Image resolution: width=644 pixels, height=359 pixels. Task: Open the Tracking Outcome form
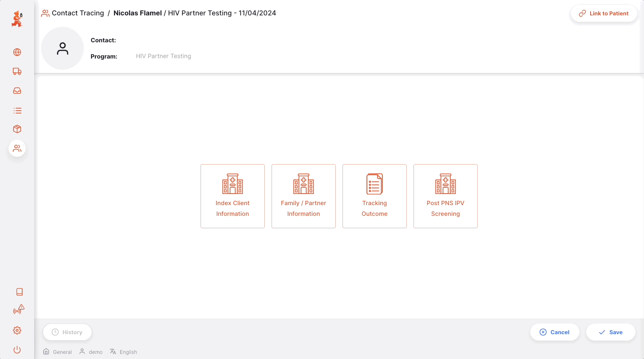pyautogui.click(x=375, y=196)
